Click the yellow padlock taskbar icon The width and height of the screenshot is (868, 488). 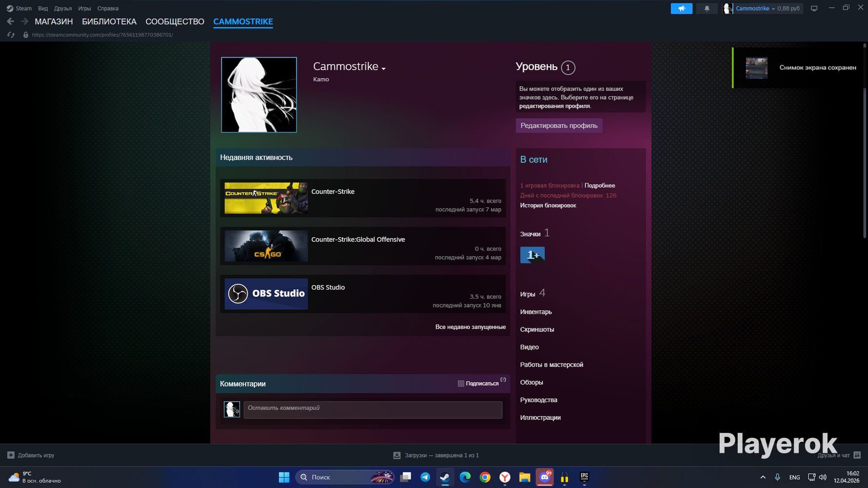(x=564, y=477)
